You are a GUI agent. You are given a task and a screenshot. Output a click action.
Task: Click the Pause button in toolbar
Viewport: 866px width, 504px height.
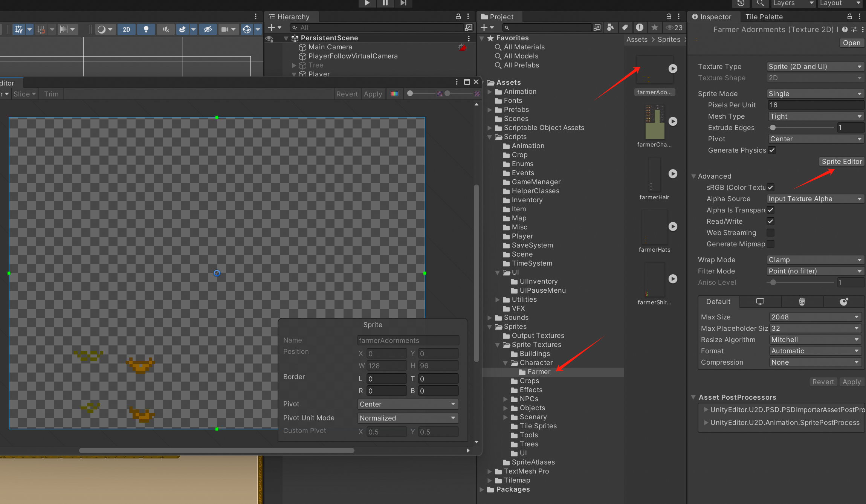(385, 3)
